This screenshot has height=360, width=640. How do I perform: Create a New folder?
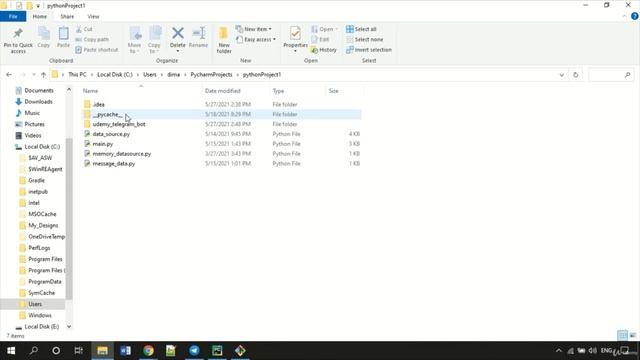pyautogui.click(x=224, y=40)
